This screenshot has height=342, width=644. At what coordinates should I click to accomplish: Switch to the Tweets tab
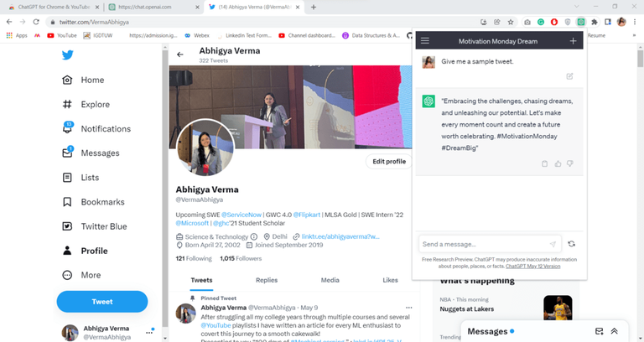201,280
